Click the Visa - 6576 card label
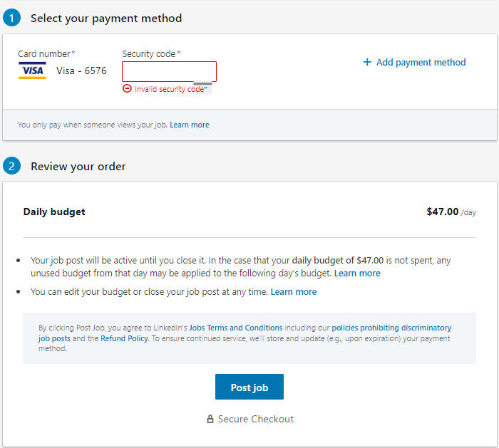499x448 pixels. (81, 71)
